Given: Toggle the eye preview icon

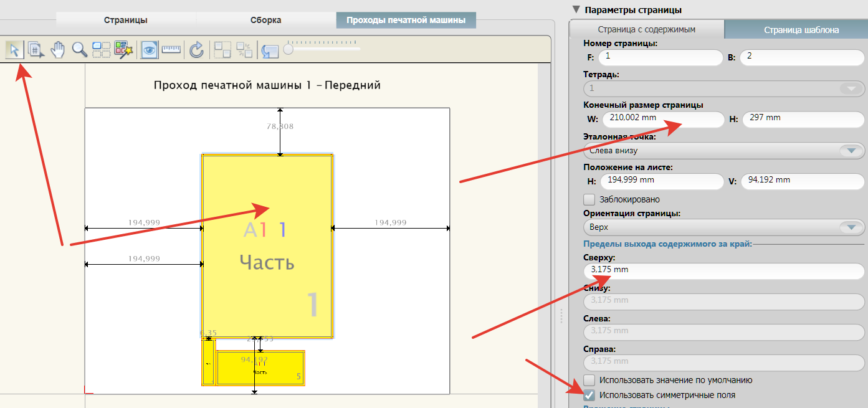Looking at the screenshot, I should [x=149, y=50].
